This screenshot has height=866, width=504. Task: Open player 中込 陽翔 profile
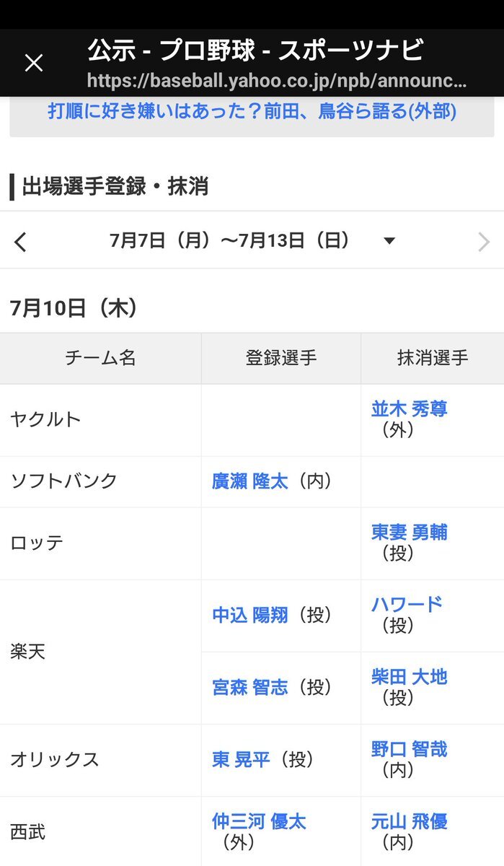click(x=249, y=615)
